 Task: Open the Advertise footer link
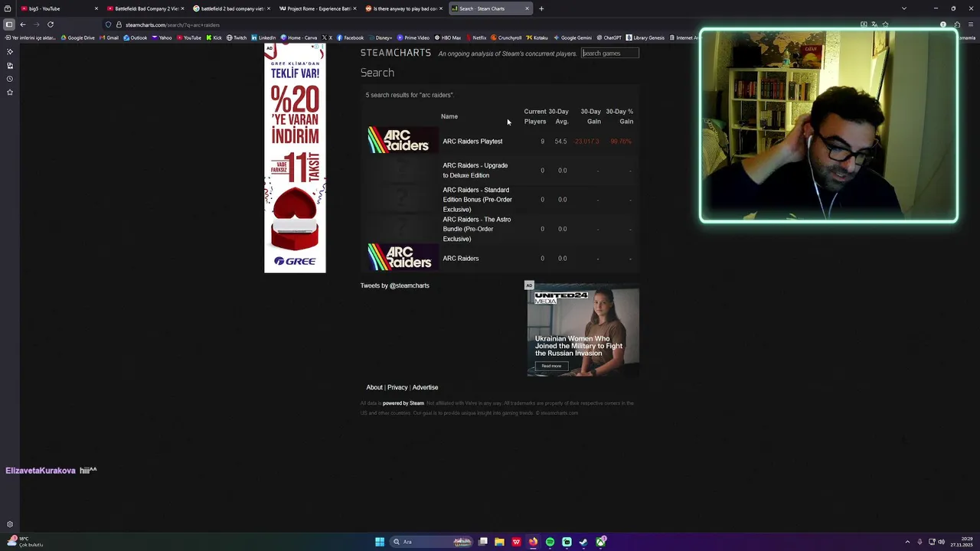coord(425,387)
